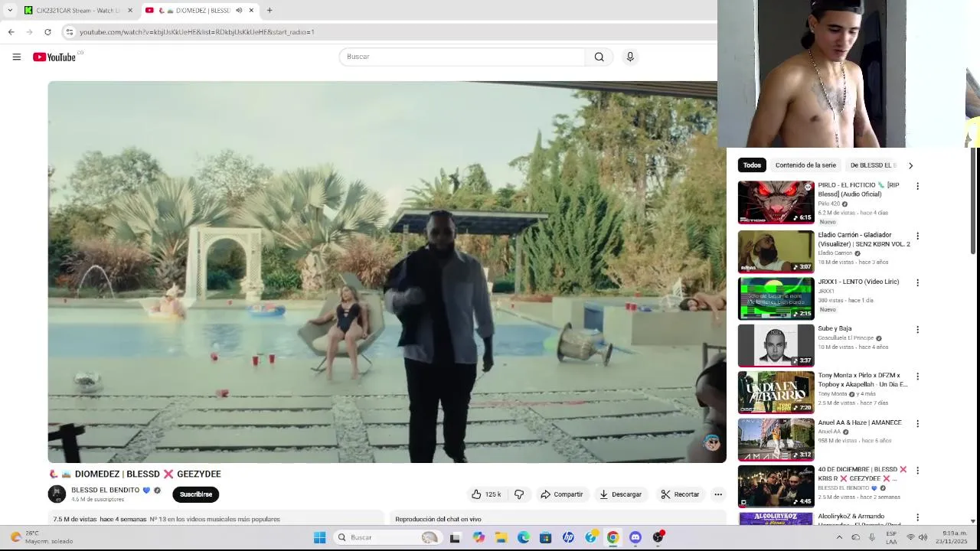Show hidden system tray icons
This screenshot has height=551, width=980.
(839, 537)
